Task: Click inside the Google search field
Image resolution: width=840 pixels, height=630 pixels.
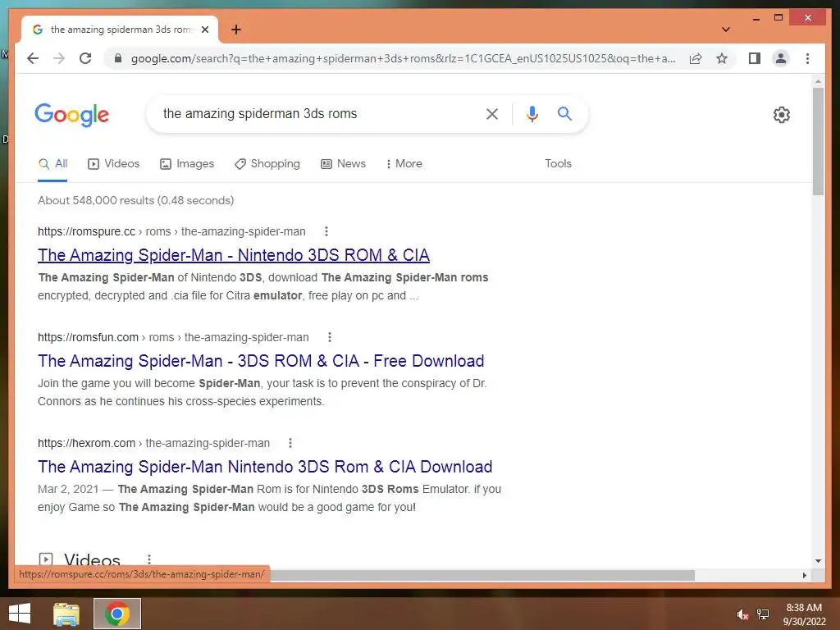Action: [x=316, y=113]
